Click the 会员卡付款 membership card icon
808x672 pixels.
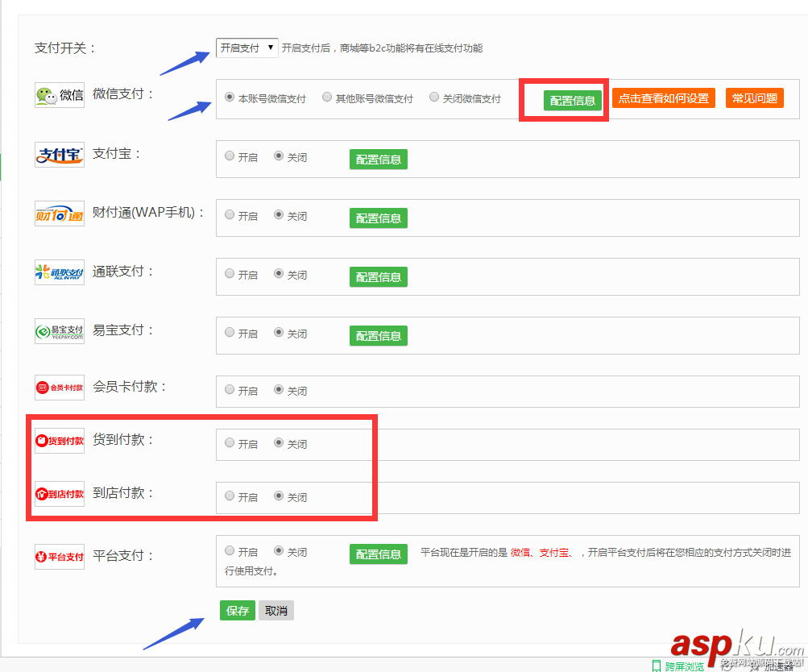click(x=59, y=387)
